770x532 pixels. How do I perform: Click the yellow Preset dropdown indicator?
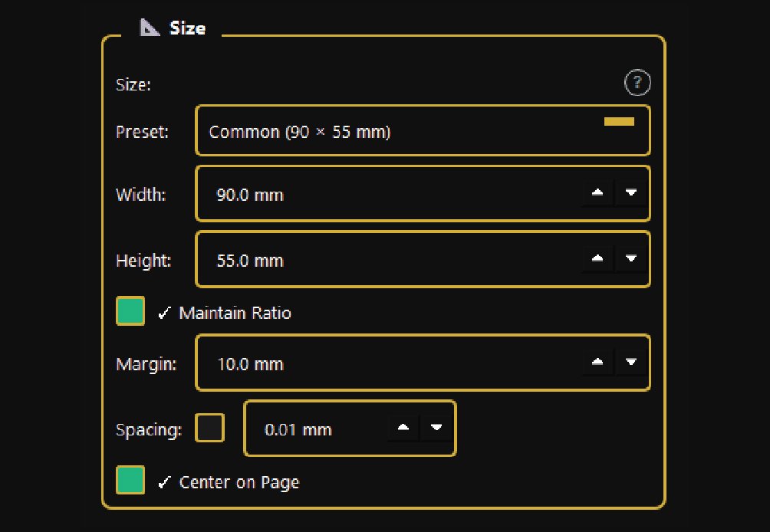[619, 121]
